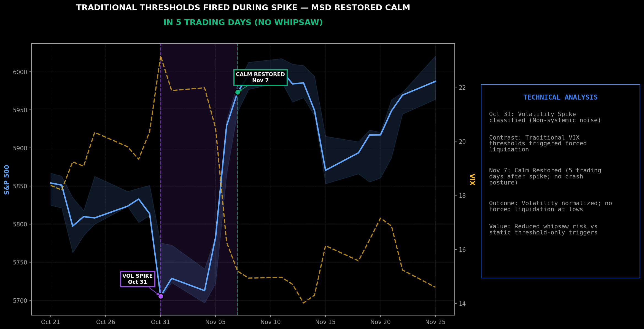Click the S&P 500 y-axis label
The width and height of the screenshot is (644, 329).
7,180
